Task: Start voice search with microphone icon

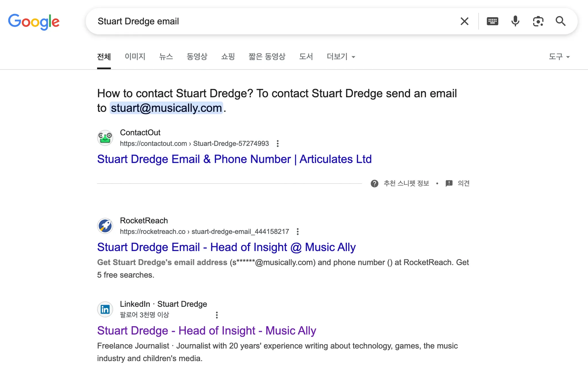Action: point(515,21)
